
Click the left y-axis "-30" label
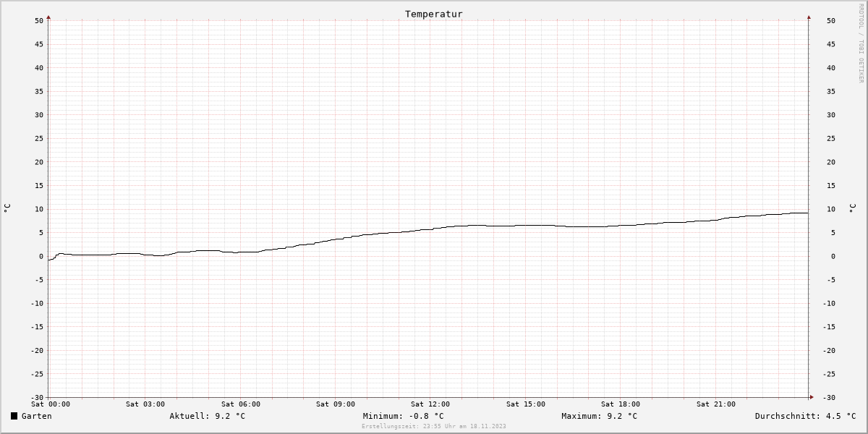click(x=38, y=397)
